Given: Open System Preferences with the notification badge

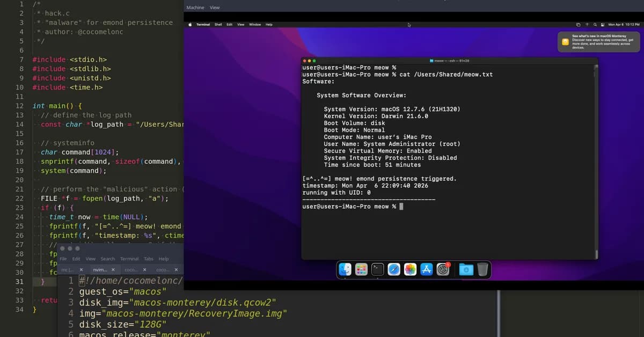Looking at the screenshot, I should tap(443, 269).
